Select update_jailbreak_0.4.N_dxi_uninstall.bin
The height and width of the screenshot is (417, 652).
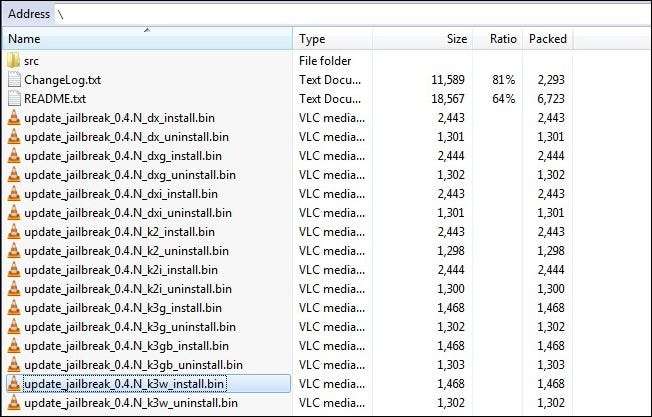pos(128,213)
